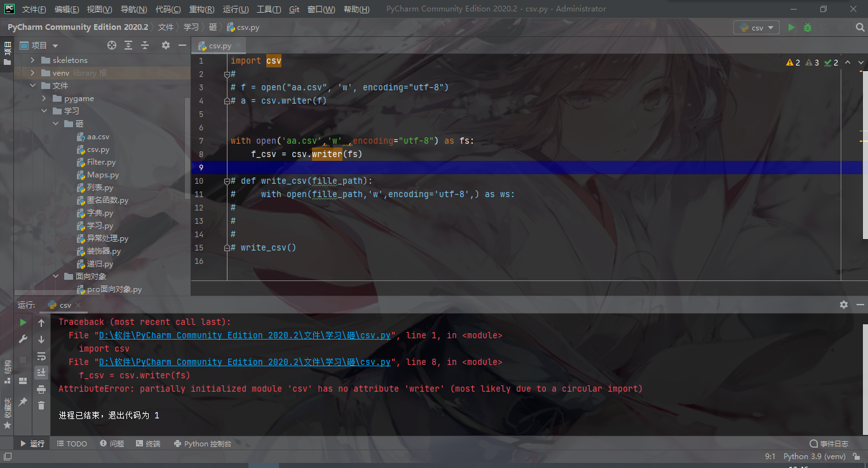Expand all in Project tree

[x=128, y=45]
